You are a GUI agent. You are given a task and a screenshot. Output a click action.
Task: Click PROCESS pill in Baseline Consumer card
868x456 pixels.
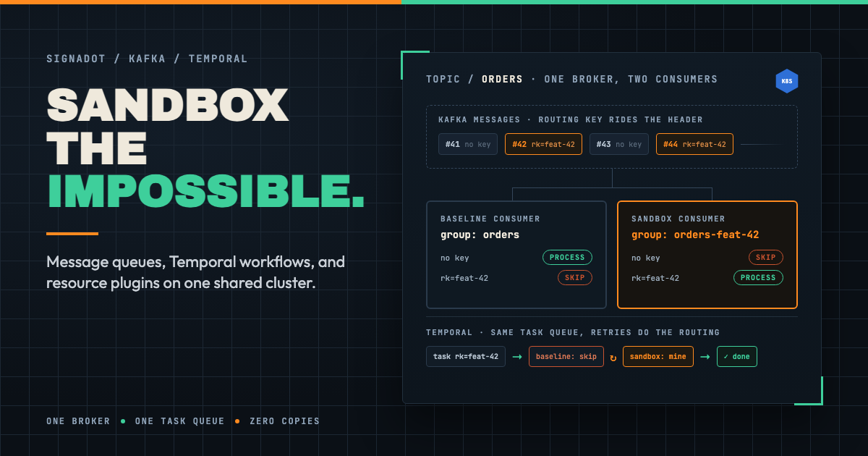[568, 258]
